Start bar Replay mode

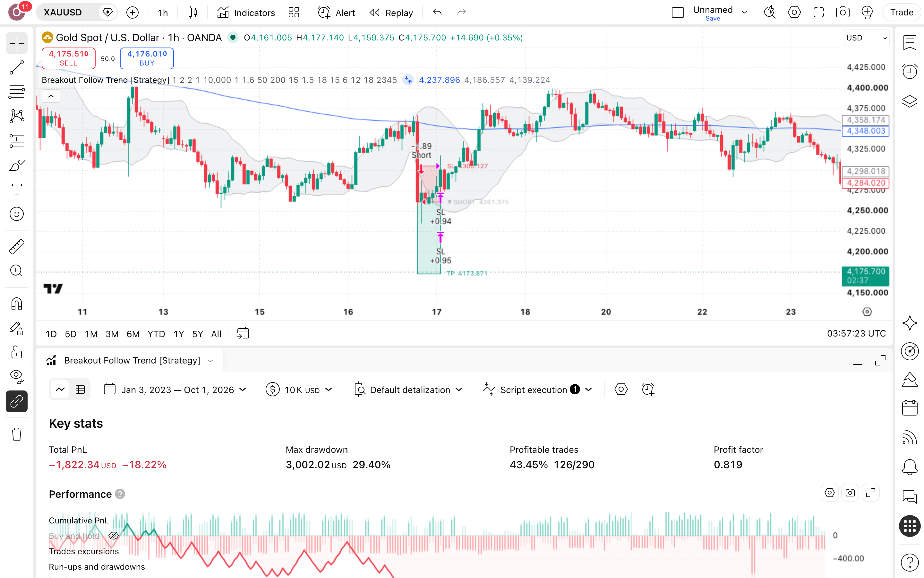click(391, 13)
